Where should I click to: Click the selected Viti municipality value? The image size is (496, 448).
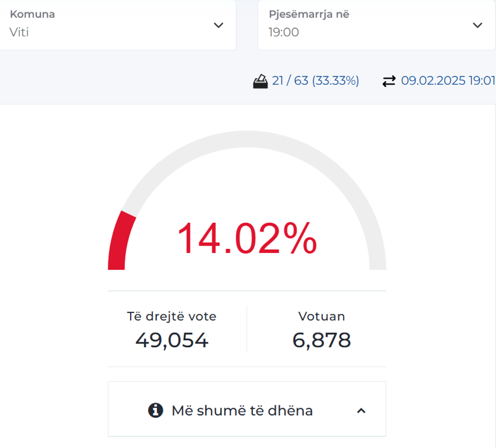click(19, 32)
